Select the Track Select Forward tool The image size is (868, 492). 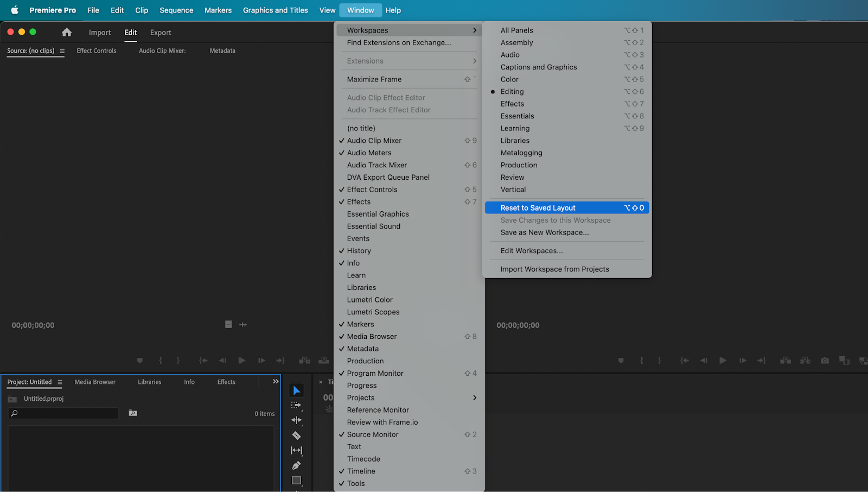click(x=296, y=405)
